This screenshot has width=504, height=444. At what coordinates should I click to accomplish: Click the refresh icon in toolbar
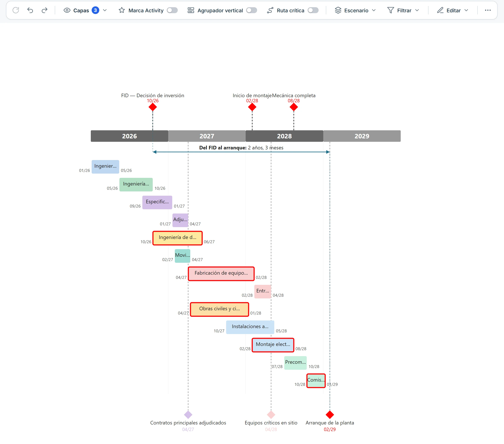pos(16,10)
